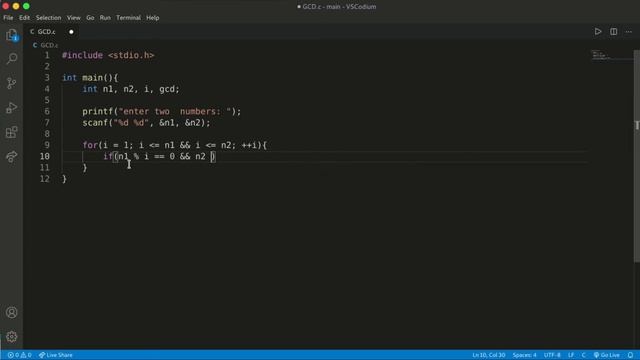Split the editor right

pos(613,31)
